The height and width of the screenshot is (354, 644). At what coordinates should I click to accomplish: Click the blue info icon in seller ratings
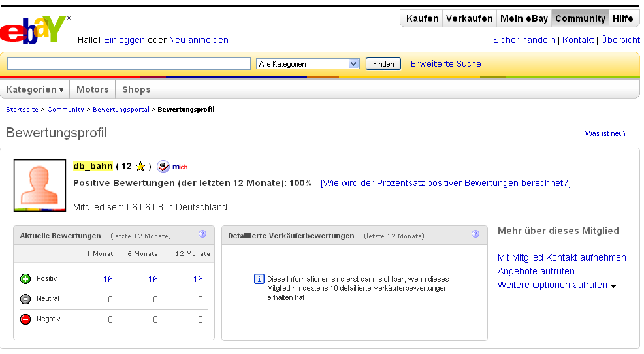259,280
